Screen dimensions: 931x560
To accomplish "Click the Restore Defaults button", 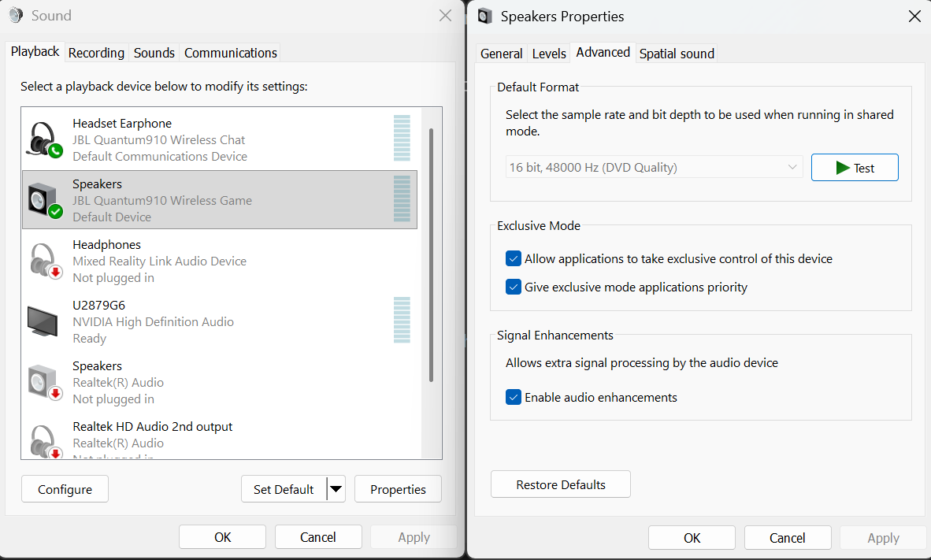I will pyautogui.click(x=560, y=484).
